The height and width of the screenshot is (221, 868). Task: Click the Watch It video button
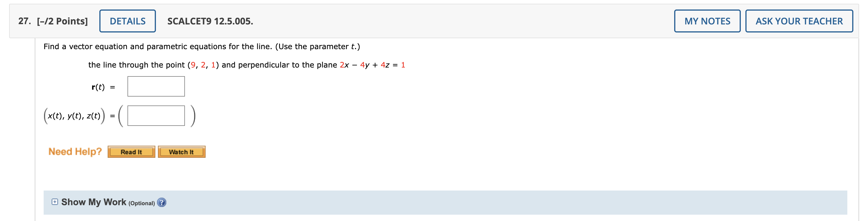point(182,152)
